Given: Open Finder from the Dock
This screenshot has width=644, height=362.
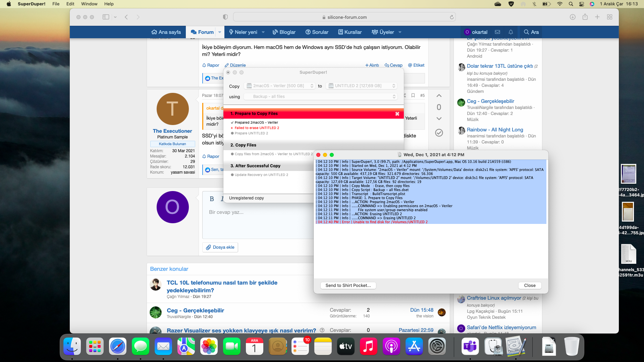Looking at the screenshot, I should click(x=72, y=346).
